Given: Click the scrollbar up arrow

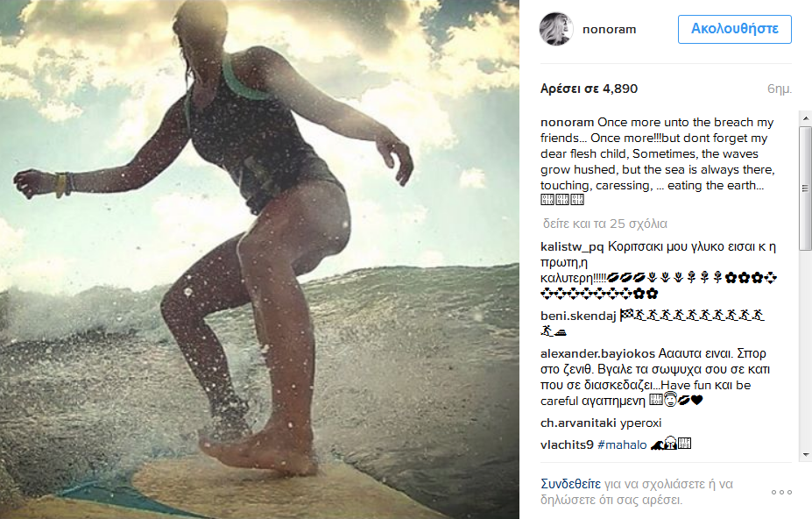Looking at the screenshot, I should (x=805, y=118).
